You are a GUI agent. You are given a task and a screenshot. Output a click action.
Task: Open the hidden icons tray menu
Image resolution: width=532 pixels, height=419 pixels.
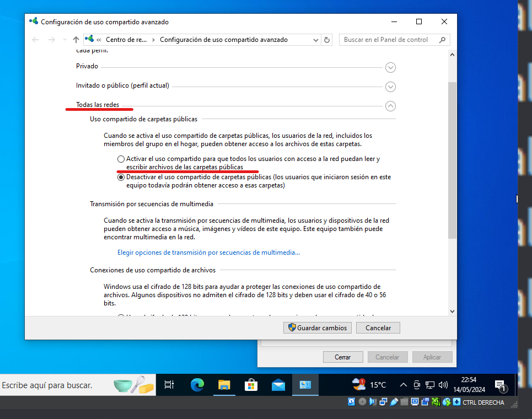pos(404,385)
